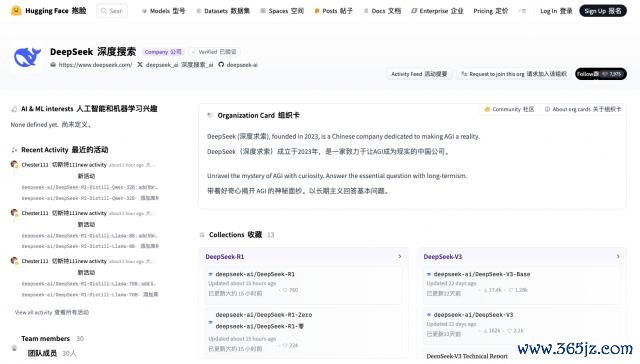Image resolution: width=640 pixels, height=364 pixels.
Task: Open the Docs menu item
Action: click(x=382, y=11)
